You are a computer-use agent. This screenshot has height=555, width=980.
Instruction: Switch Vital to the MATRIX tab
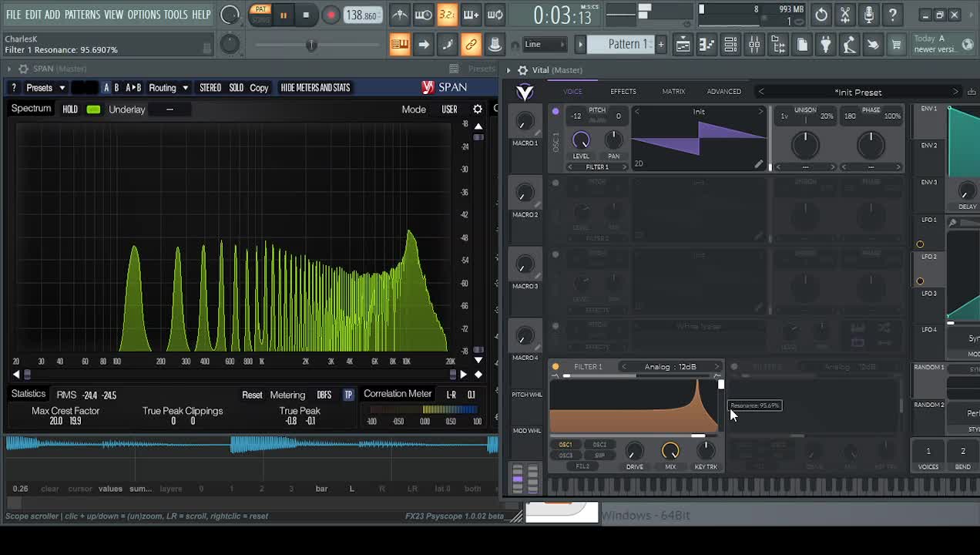click(x=673, y=92)
